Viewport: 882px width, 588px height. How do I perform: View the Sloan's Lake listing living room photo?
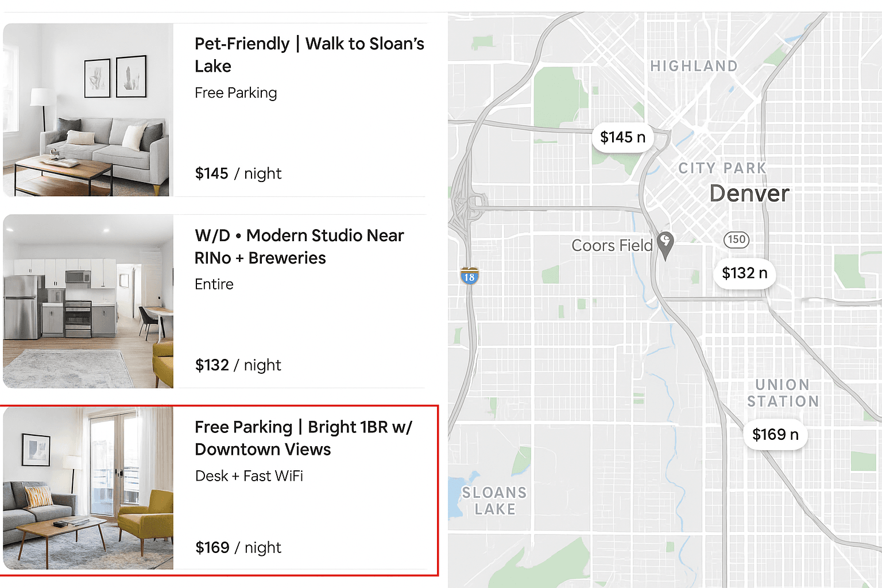click(88, 110)
